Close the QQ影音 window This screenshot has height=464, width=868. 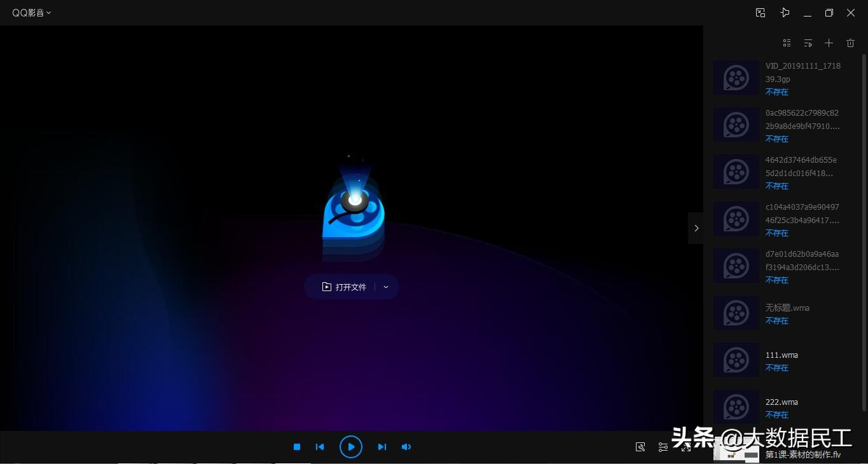click(851, 13)
